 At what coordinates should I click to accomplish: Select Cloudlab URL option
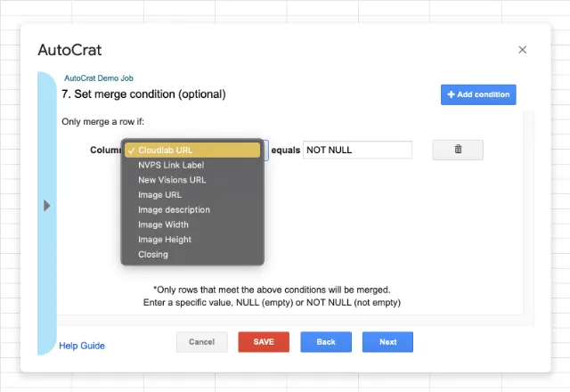(x=191, y=151)
